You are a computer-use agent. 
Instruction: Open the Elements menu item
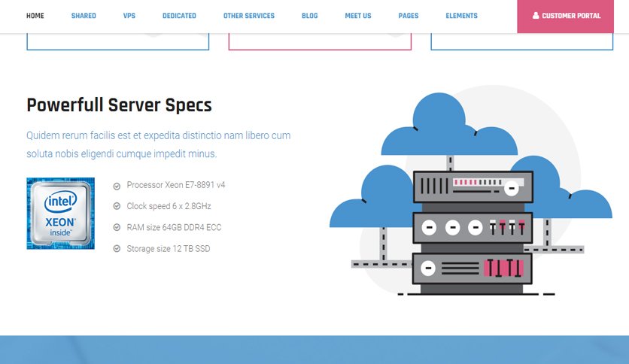[x=461, y=16]
